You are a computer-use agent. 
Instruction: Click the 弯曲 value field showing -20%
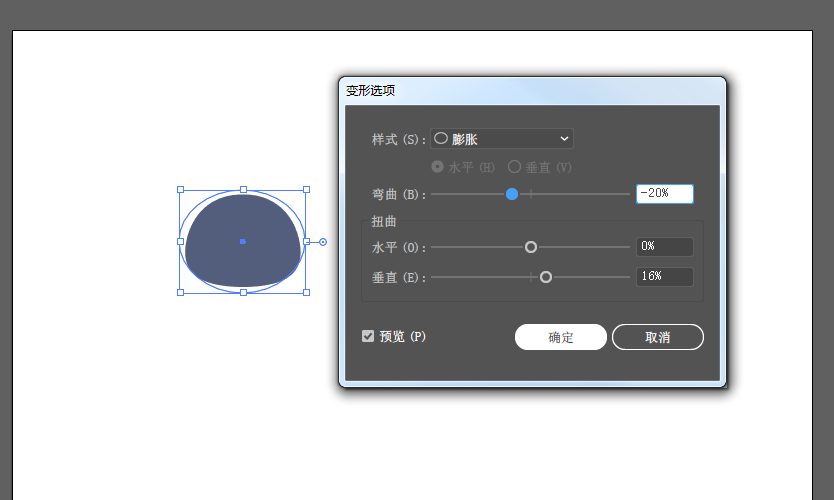[665, 194]
